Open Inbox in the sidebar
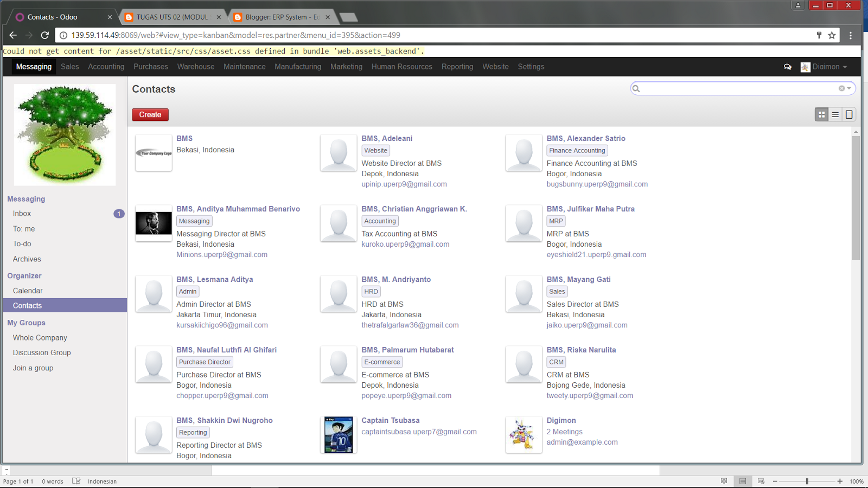 coord(22,214)
